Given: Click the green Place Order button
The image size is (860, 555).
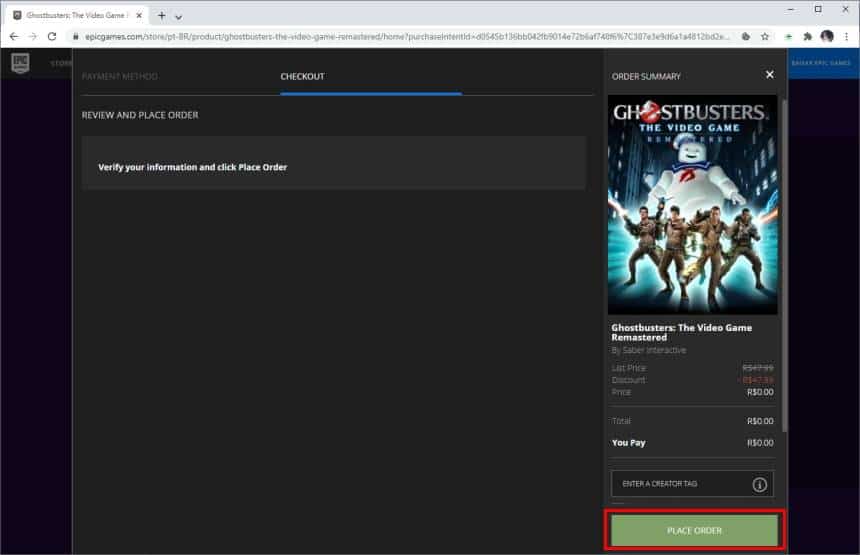Looking at the screenshot, I should click(x=694, y=530).
